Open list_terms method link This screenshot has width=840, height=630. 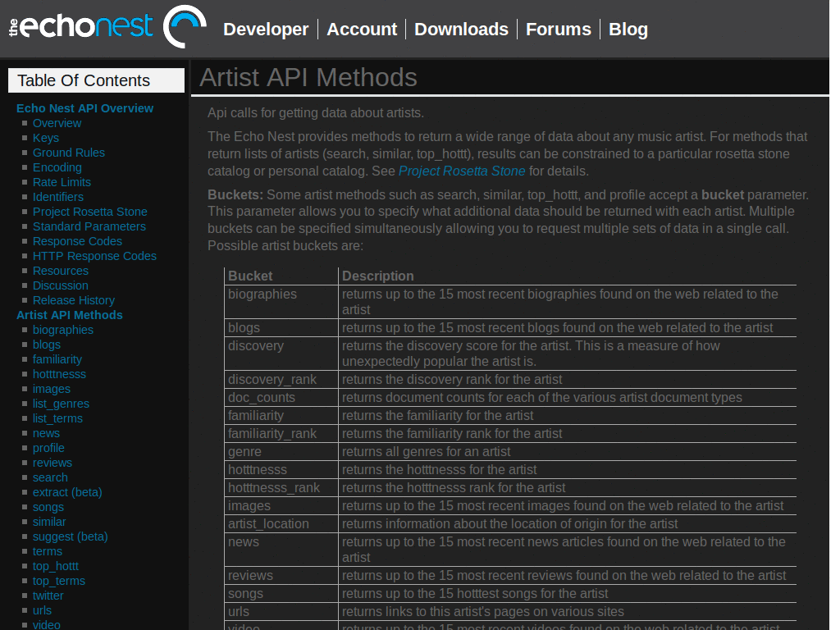58,418
